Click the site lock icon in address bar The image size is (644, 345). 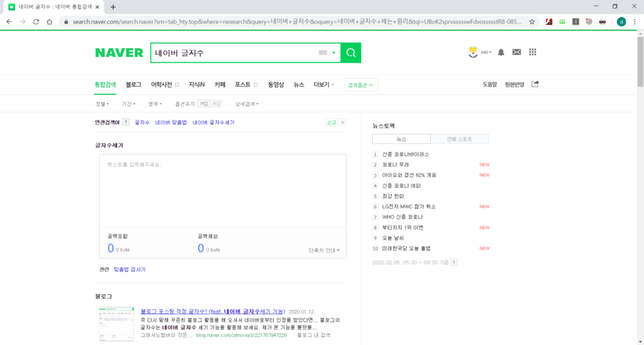[66, 22]
